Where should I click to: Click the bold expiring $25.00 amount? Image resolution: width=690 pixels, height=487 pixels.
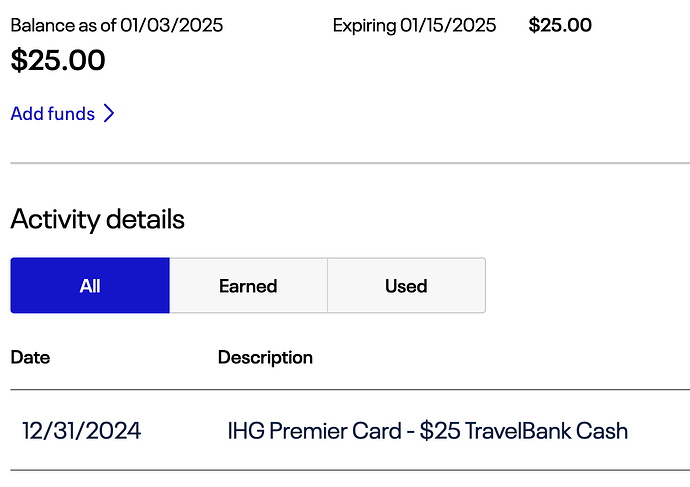click(560, 25)
